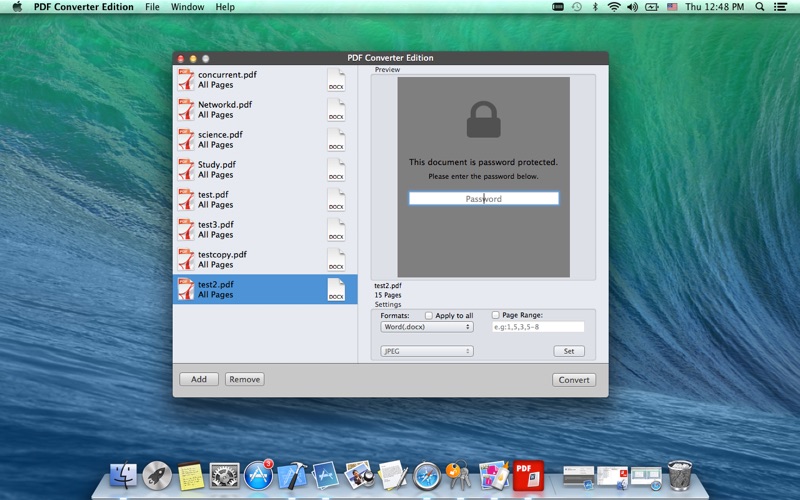Click the DOCX output icon for Networkd.pdf

(336, 110)
